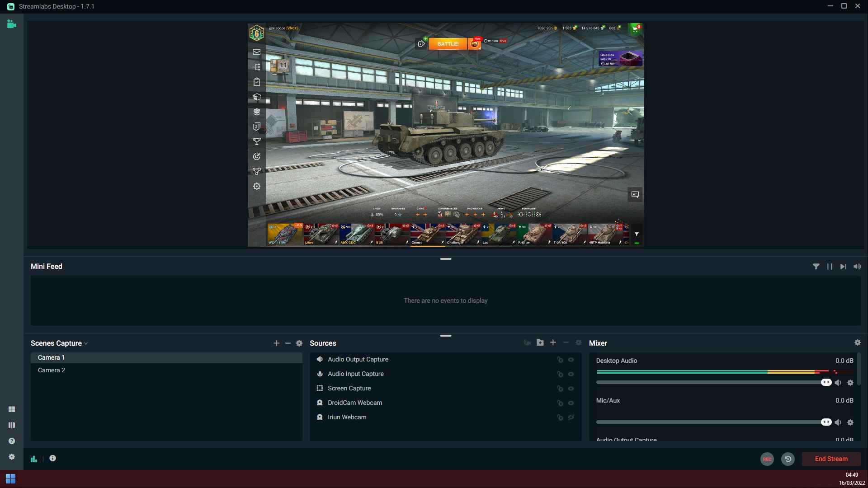Hide the Screen Capture source

(x=571, y=389)
